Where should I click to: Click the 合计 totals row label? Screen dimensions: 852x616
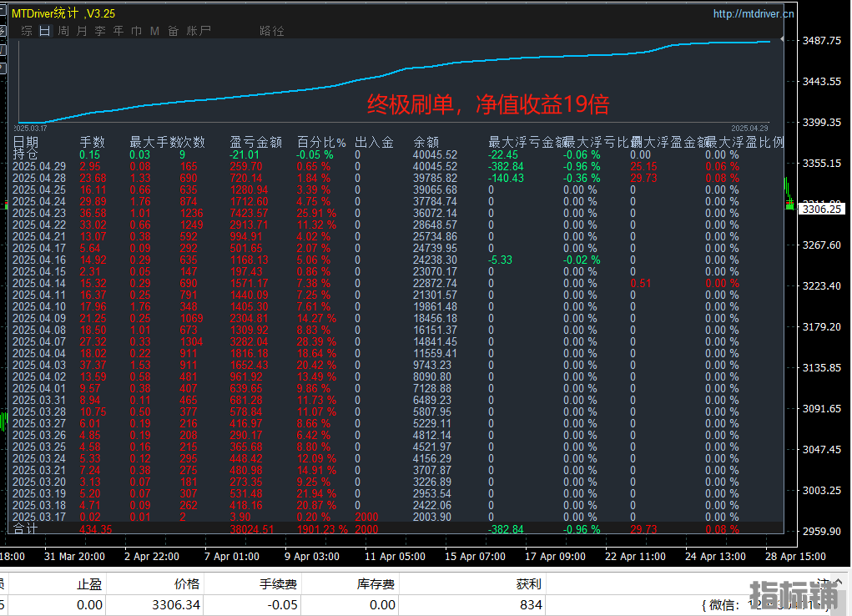26,528
